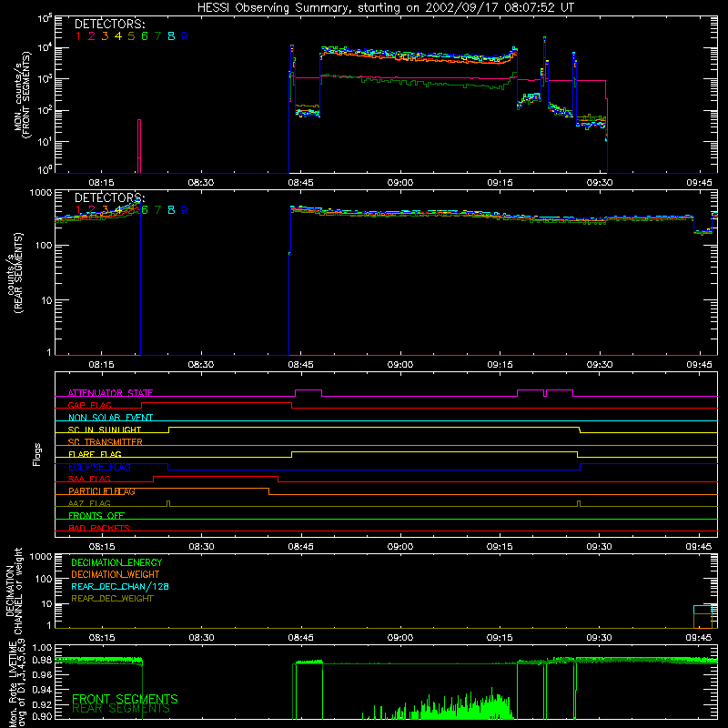The image size is (728, 728).
Task: Select dark green detector 7 in front segments legend
Action: click(x=157, y=36)
